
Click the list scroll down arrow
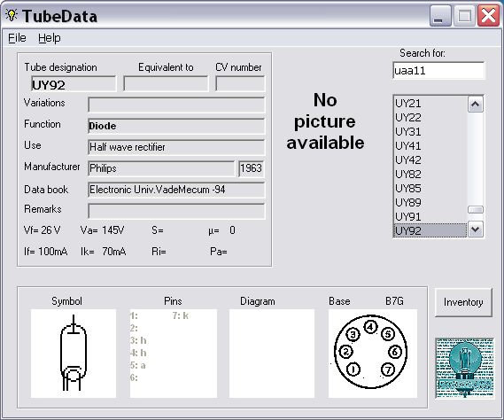(x=476, y=229)
